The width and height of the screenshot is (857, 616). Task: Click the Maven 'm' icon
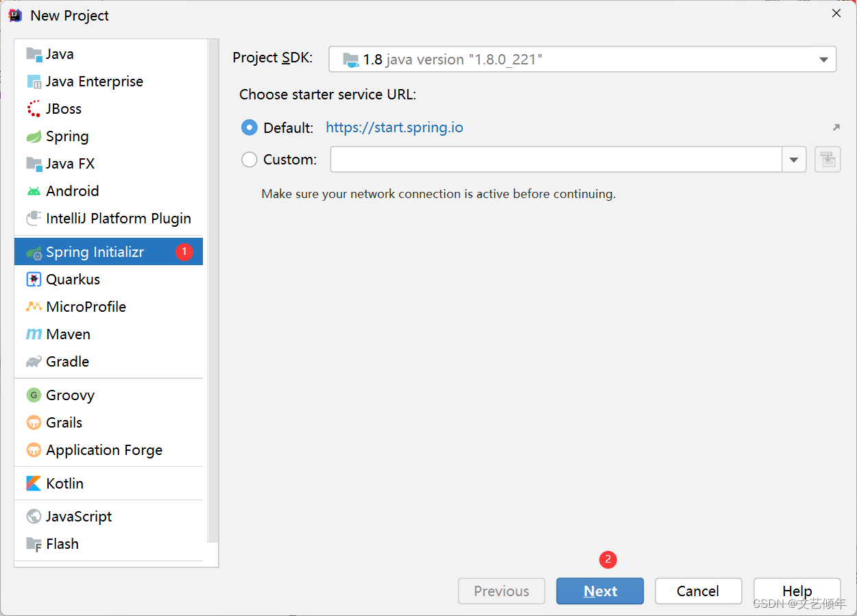click(34, 334)
